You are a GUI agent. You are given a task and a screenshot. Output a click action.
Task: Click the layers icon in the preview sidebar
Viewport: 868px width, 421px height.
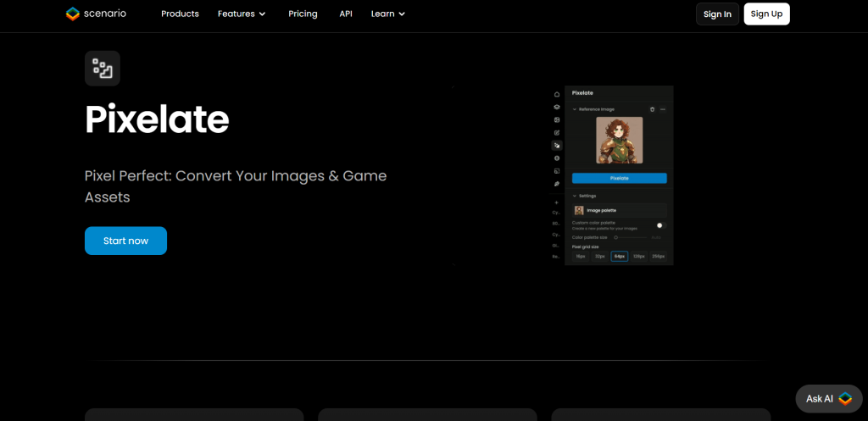[557, 107]
